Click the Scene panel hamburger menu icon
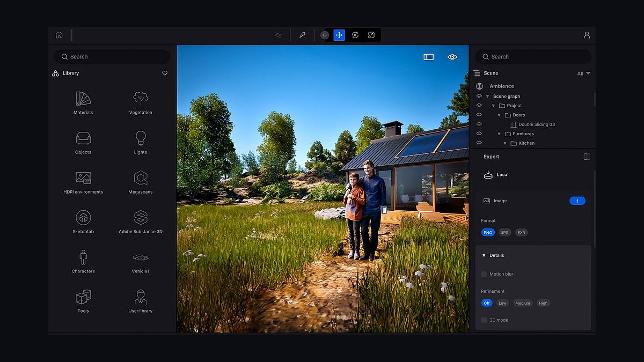This screenshot has width=644, height=362. (477, 73)
